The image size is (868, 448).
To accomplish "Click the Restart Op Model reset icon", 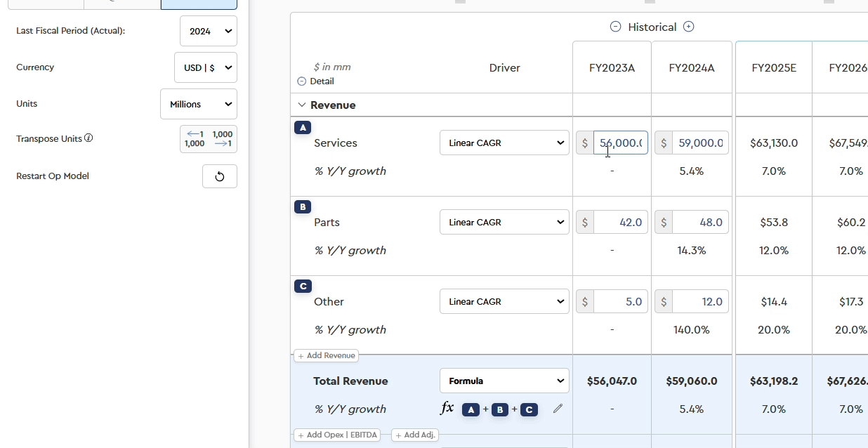I will [219, 176].
